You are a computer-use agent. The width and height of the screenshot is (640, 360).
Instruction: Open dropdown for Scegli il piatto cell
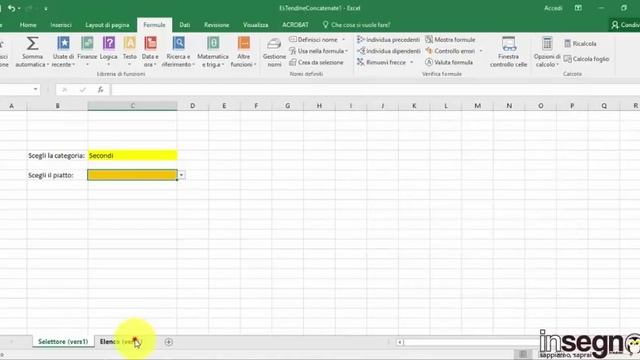pos(181,175)
